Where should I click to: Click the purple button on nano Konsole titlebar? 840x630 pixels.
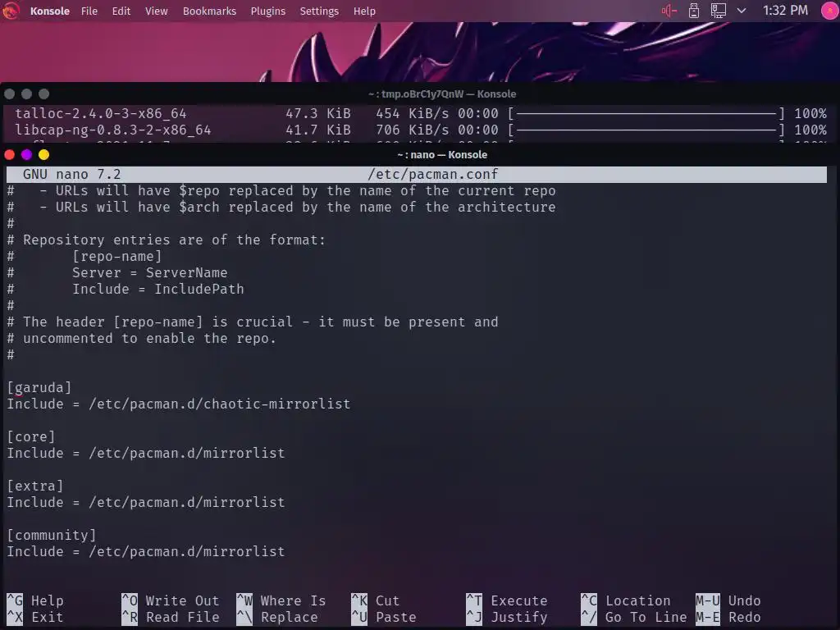pos(27,155)
